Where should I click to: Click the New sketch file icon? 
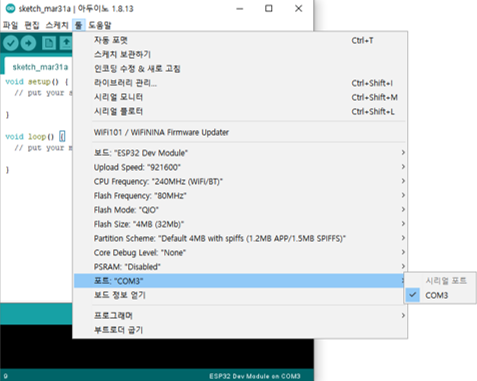[x=49, y=43]
